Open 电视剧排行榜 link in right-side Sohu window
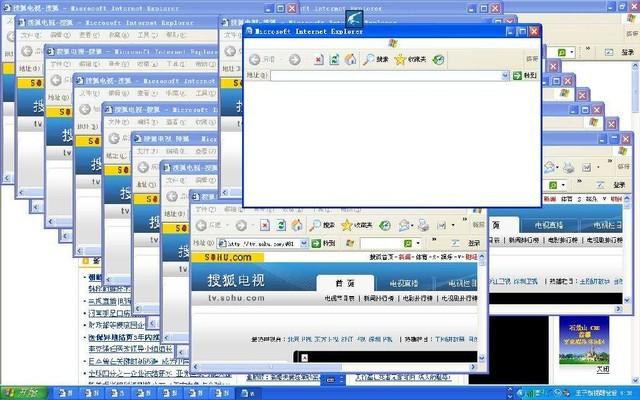Screen dimensions: 640x400 coord(604,240)
